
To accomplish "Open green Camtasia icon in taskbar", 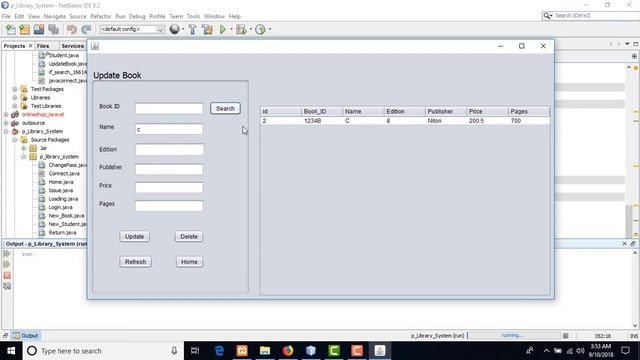I will tap(334, 351).
